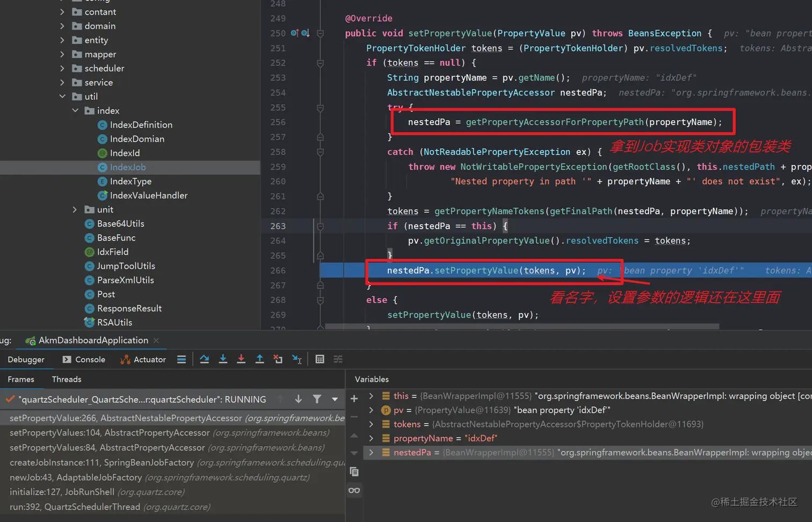Image resolution: width=812 pixels, height=522 pixels.
Task: Toggle the try block fold at line 255
Action: tap(320, 107)
